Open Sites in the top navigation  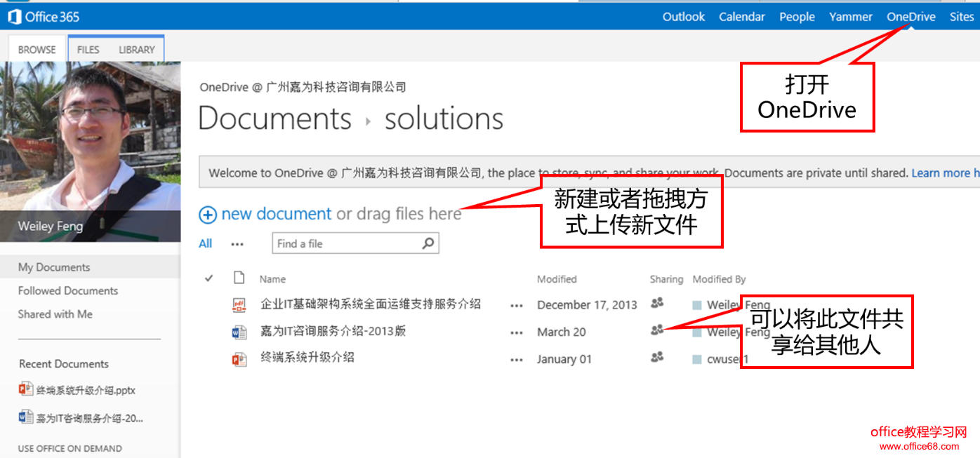[x=962, y=17]
